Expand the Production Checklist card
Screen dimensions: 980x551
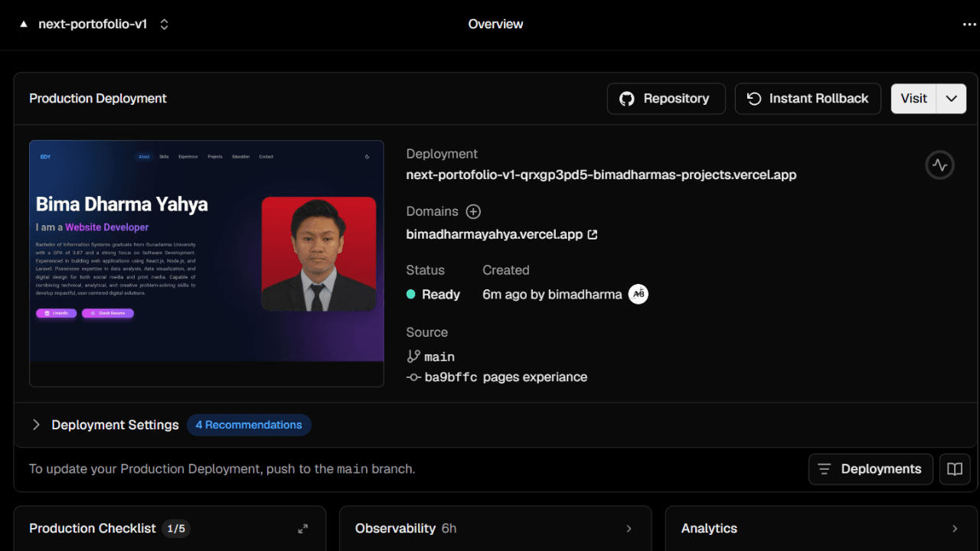[303, 529]
